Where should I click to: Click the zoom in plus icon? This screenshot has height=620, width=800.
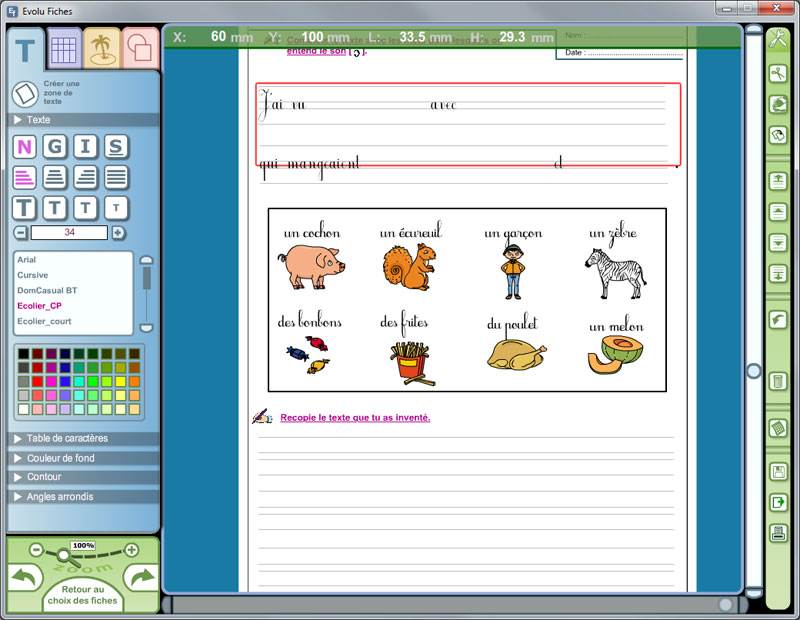coord(131,550)
